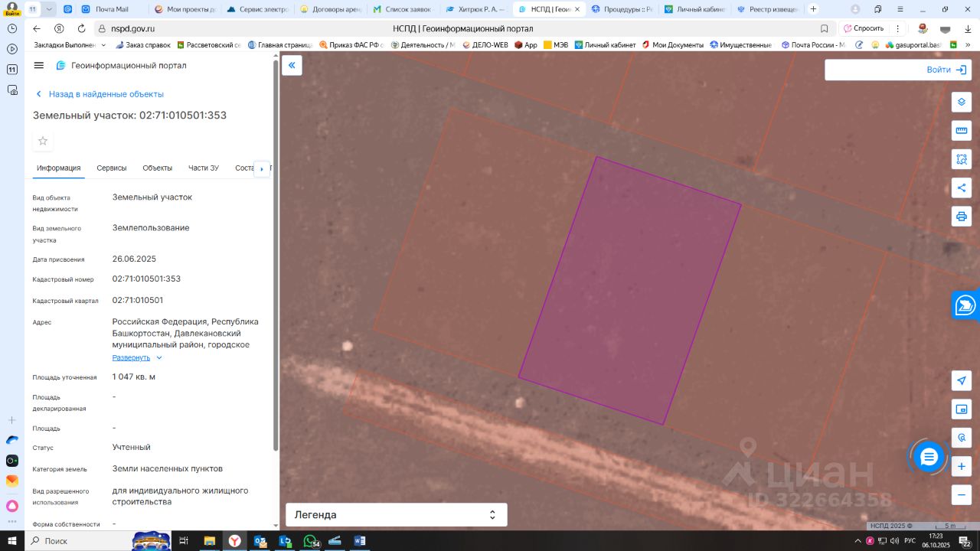This screenshot has width=980, height=551.
Task: Switch to the Личный кабинет browser tab
Action: tap(695, 9)
